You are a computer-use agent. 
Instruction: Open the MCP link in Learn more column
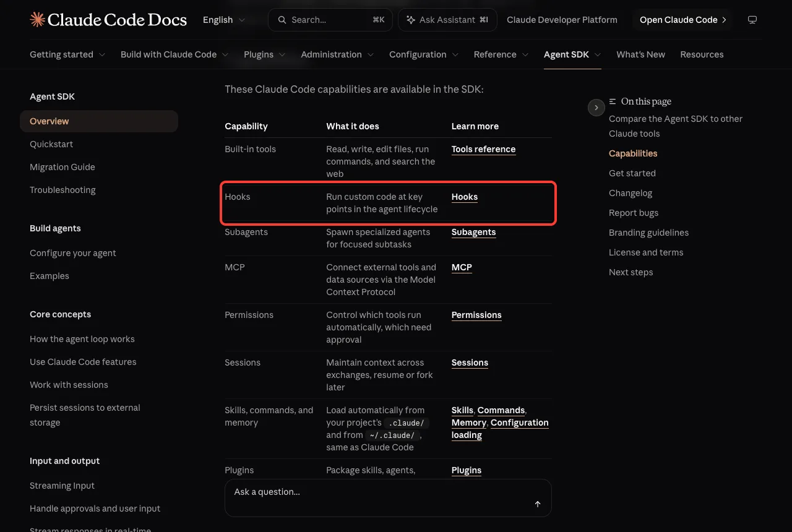pos(462,267)
